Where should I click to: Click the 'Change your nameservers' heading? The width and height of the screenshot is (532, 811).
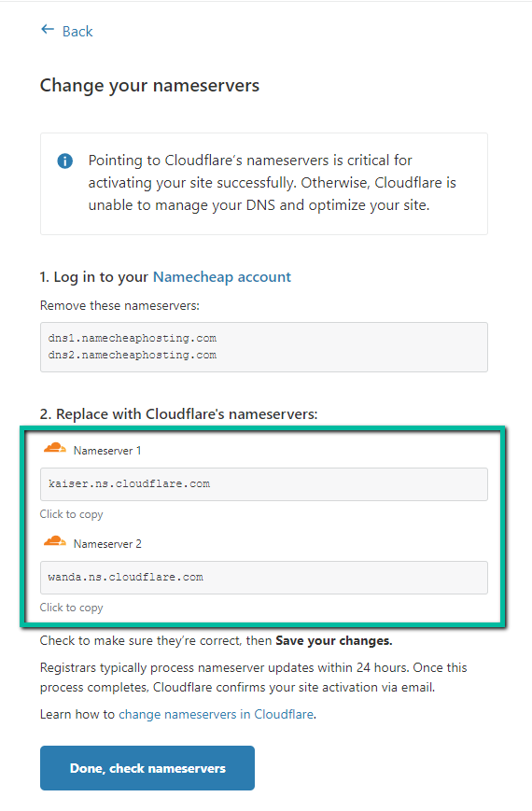(x=149, y=85)
